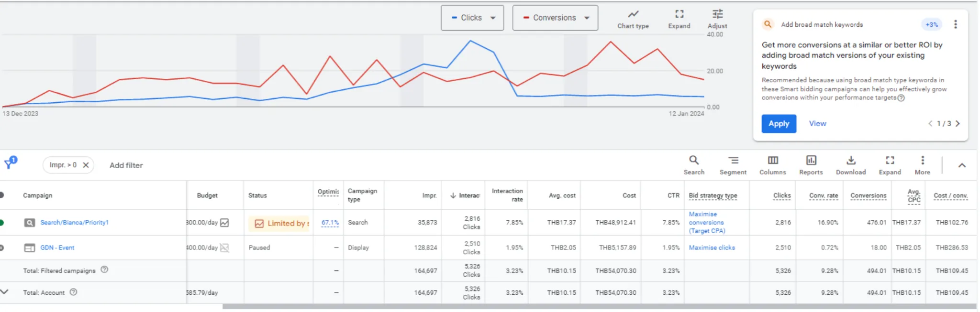Click the horizontal table scrollbar
Screen dimensions: 980x312
[599, 306]
